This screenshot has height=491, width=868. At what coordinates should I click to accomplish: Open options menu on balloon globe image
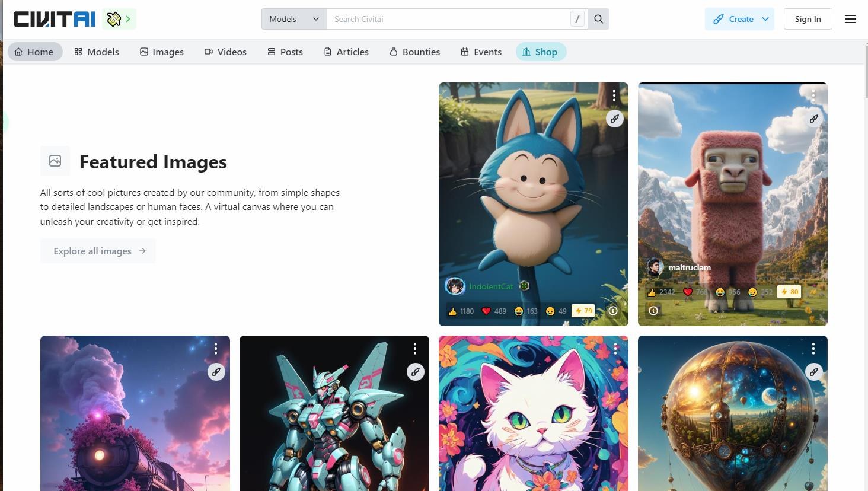[x=813, y=349]
